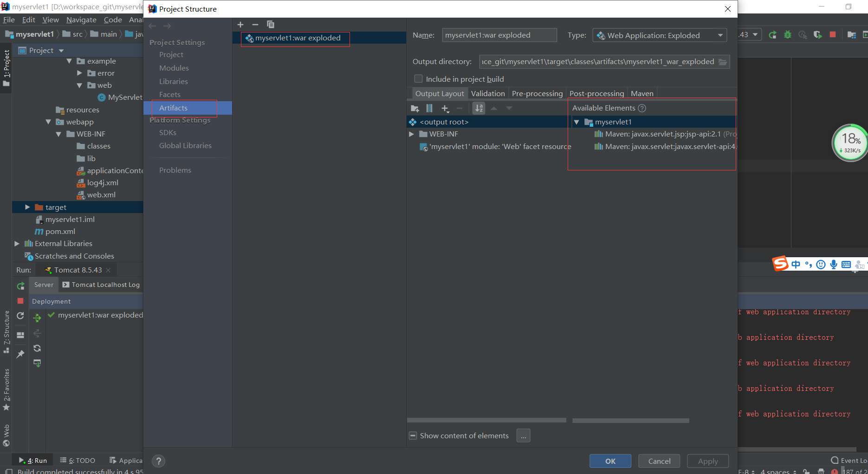868x474 pixels.
Task: Copy the selected artifact
Action: pyautogui.click(x=270, y=25)
